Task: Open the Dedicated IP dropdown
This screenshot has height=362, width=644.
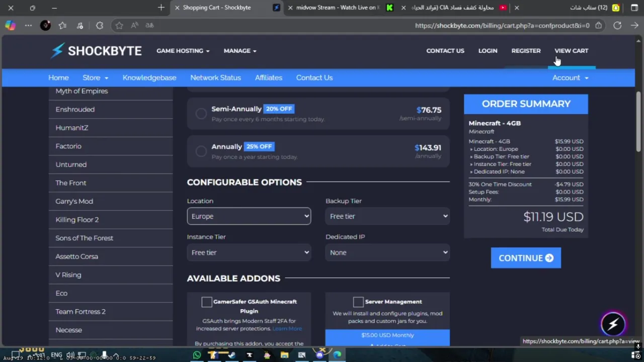Action: point(387,252)
